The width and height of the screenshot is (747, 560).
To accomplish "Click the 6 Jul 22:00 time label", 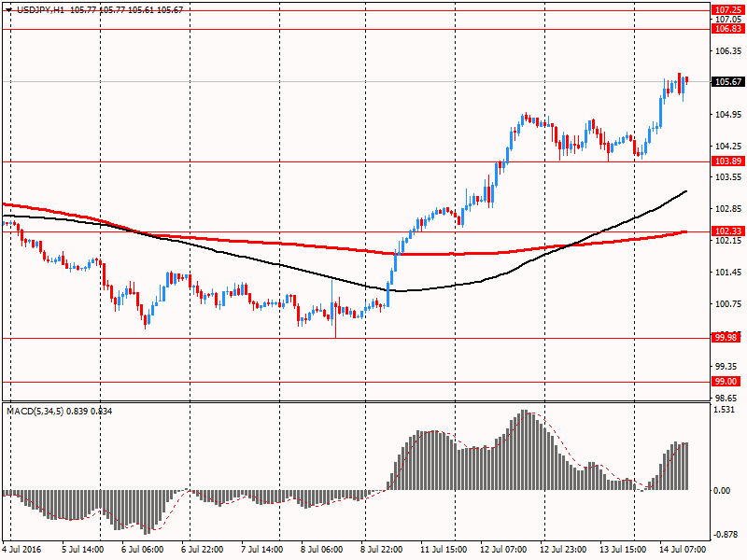I will click(x=202, y=549).
